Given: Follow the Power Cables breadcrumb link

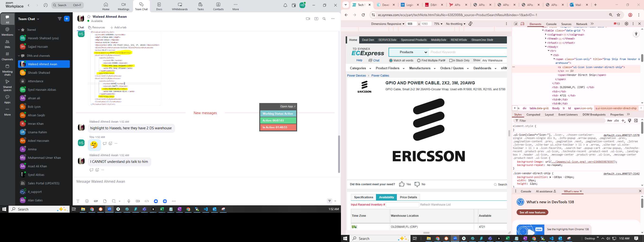Looking at the screenshot, I should [380, 76].
